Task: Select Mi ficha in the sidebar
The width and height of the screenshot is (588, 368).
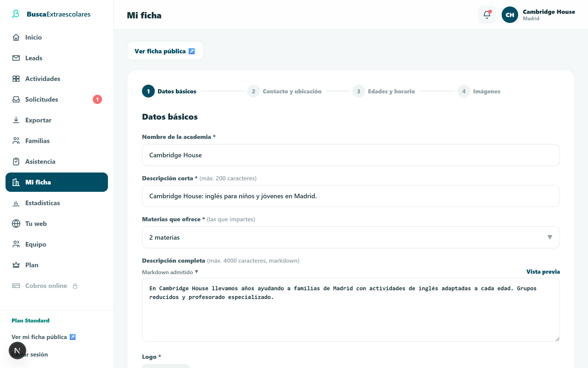Action: tap(57, 182)
